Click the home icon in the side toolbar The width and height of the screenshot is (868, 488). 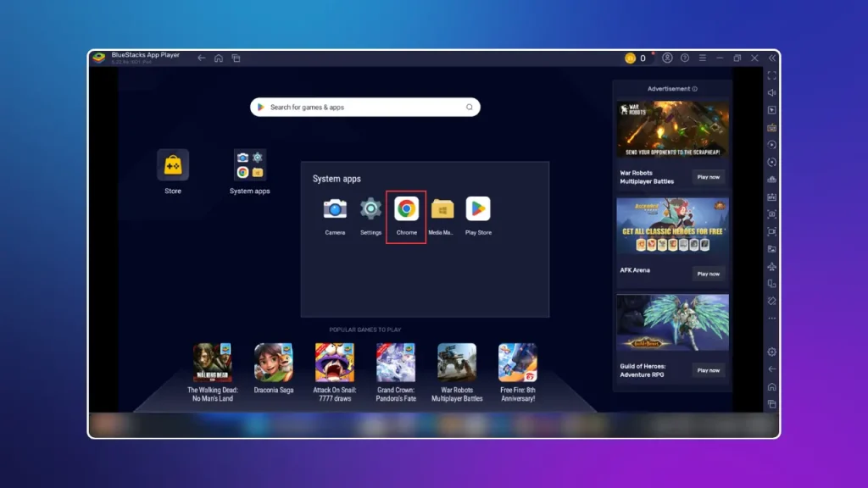(771, 386)
